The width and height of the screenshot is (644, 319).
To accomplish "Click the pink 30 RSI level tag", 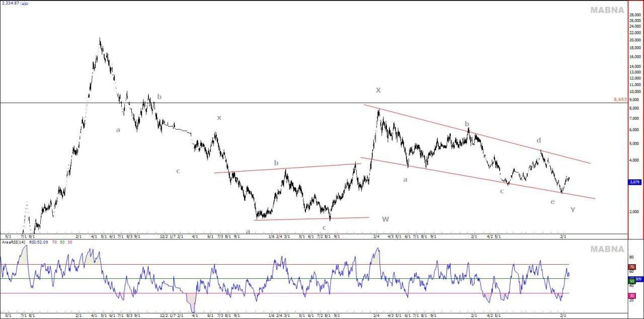I will [x=632, y=296].
